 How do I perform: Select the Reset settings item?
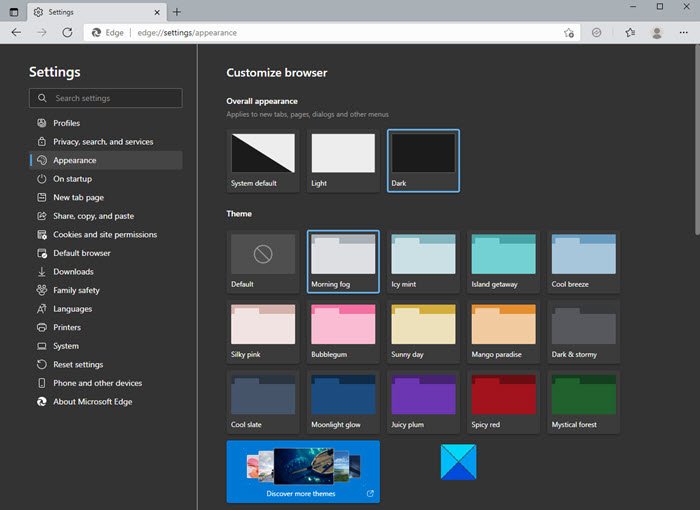click(x=78, y=365)
